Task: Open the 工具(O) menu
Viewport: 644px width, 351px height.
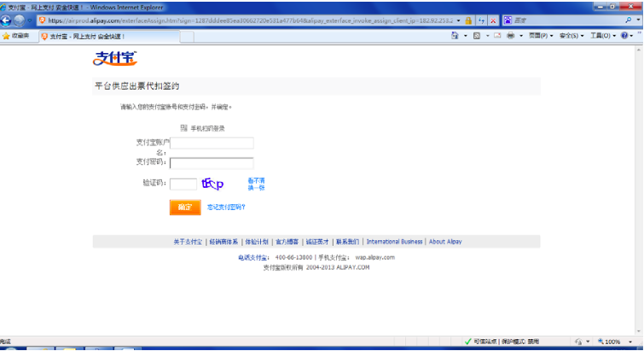Action: (603, 36)
